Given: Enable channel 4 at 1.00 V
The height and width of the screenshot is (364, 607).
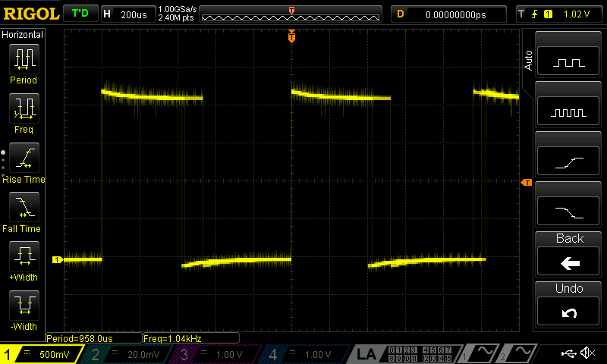Looking at the screenshot, I should [305, 354].
